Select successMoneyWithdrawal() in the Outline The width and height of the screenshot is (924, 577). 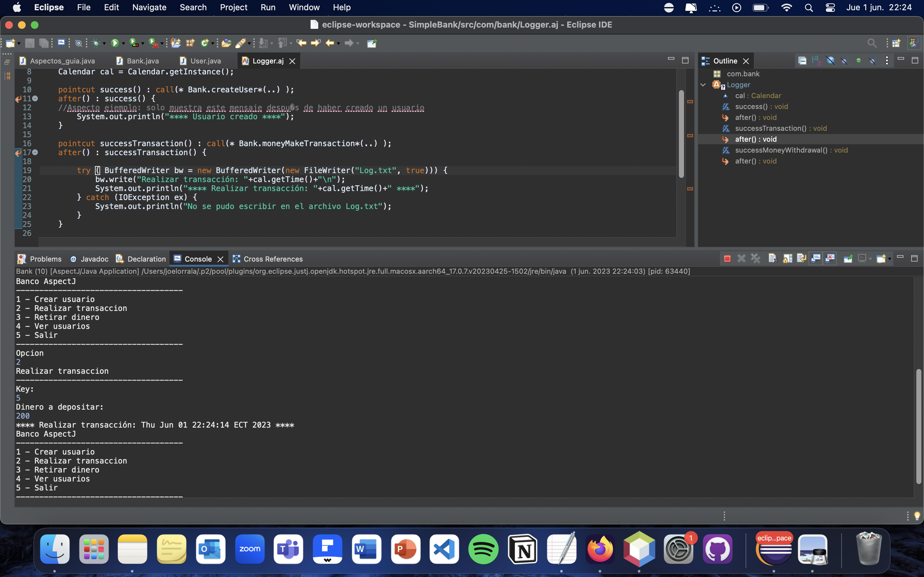point(781,150)
